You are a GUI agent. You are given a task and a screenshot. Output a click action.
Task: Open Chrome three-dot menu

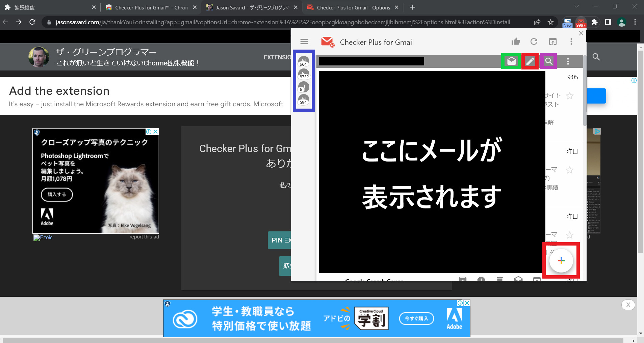click(x=635, y=22)
